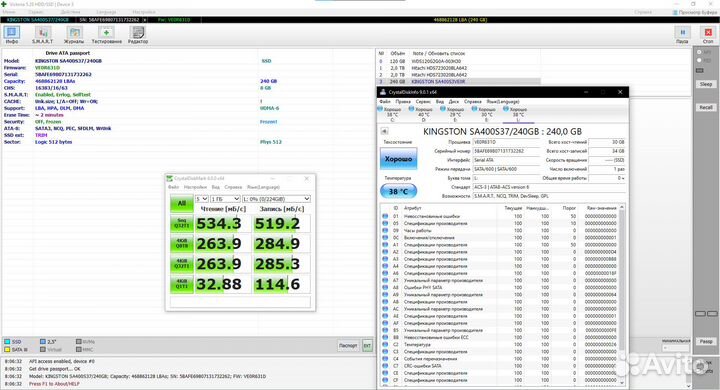Click the back arrow in CrystalDiskInfo
This screenshot has width=720, height=390.
tap(384, 131)
